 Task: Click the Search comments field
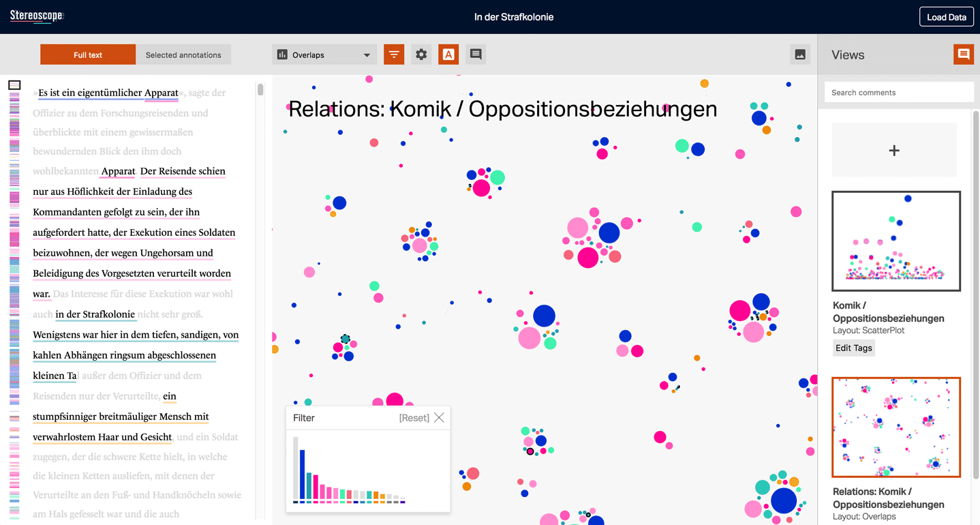click(x=899, y=93)
